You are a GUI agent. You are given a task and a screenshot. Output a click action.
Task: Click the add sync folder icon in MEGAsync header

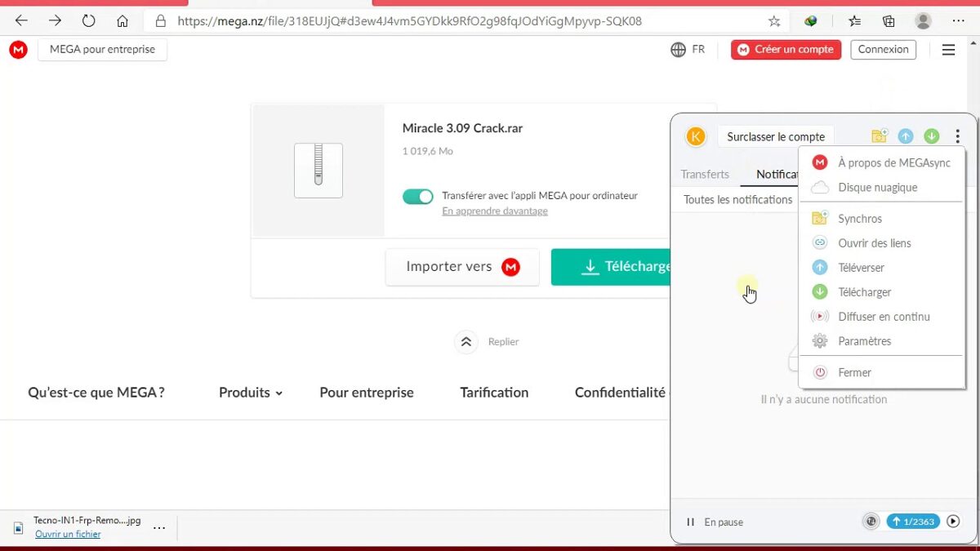point(879,136)
